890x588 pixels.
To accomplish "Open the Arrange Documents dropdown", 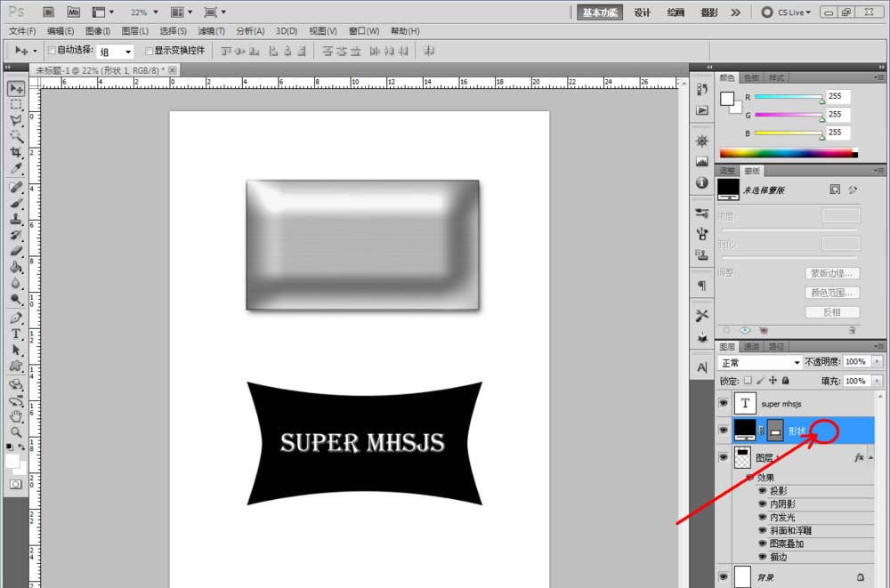I will [181, 12].
